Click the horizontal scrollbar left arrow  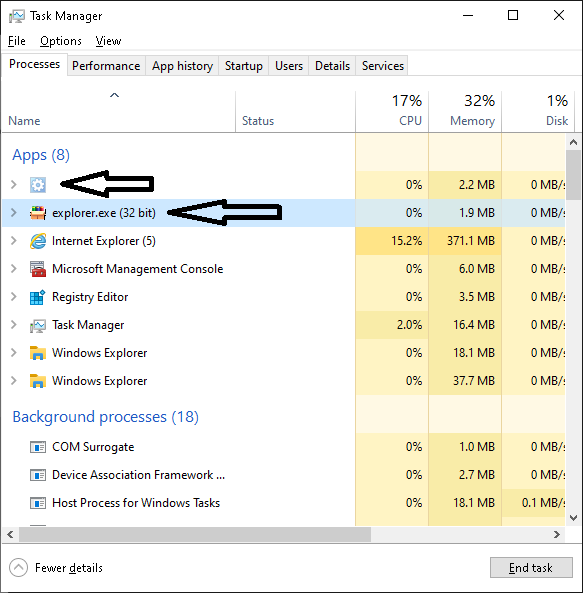[x=11, y=534]
